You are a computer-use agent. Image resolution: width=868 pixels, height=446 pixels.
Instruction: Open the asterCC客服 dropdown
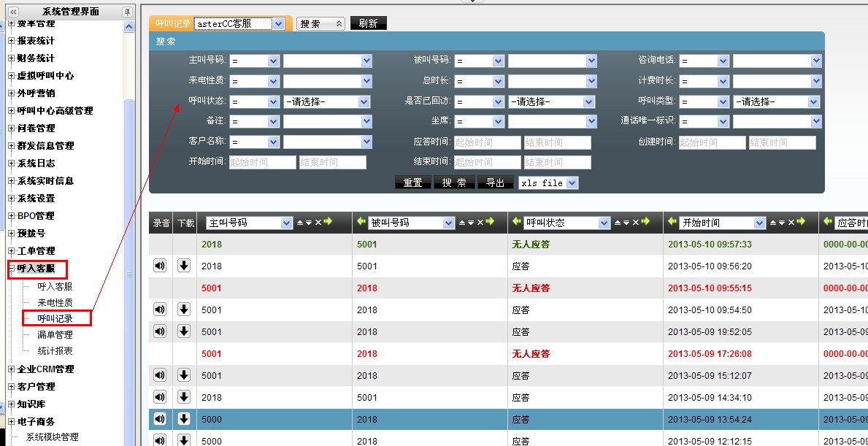(x=277, y=23)
